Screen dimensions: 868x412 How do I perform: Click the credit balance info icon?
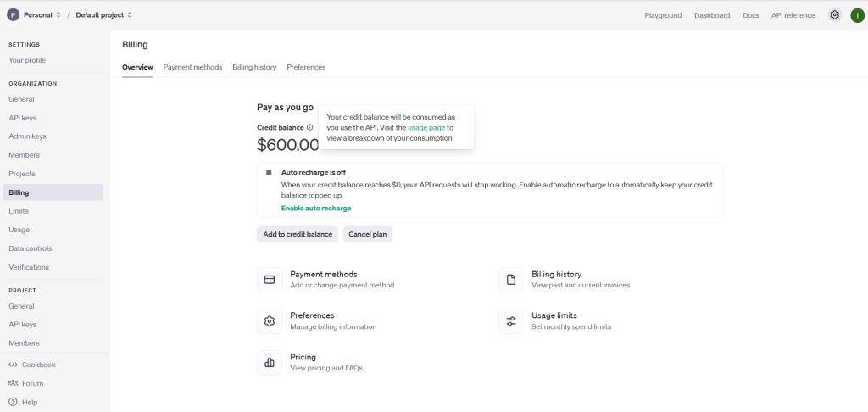coord(310,127)
